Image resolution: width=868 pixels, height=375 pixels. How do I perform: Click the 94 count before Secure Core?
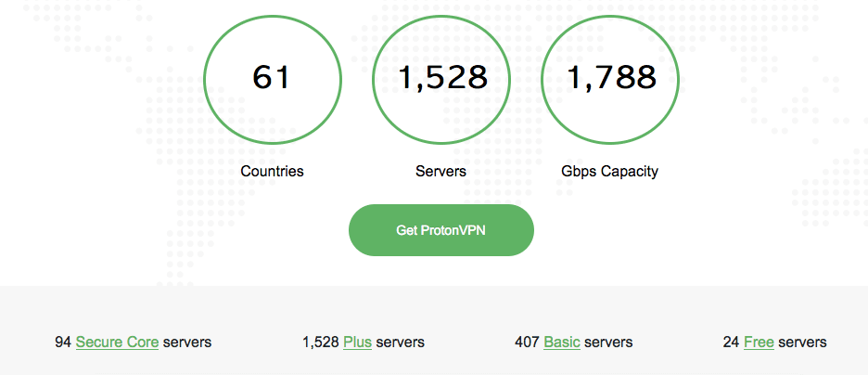point(63,343)
